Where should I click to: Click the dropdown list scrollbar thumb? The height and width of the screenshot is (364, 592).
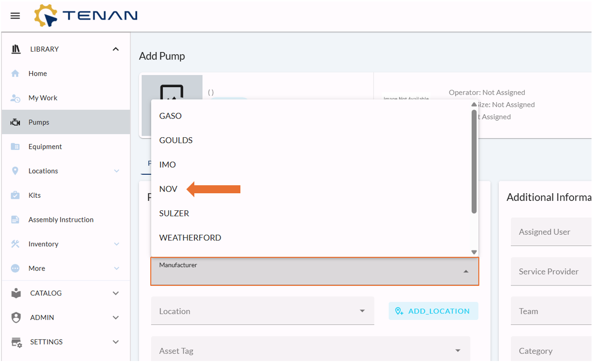pyautogui.click(x=474, y=162)
